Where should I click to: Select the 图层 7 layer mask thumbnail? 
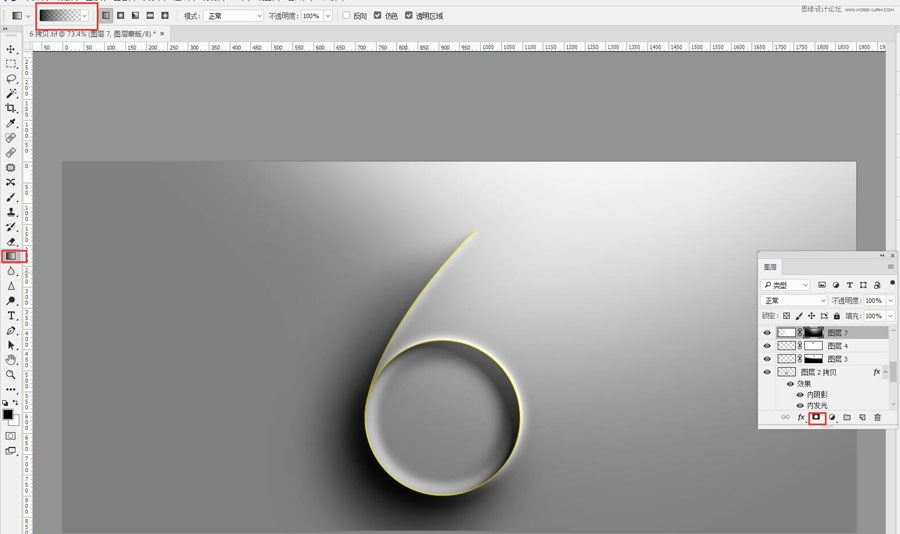(x=813, y=332)
